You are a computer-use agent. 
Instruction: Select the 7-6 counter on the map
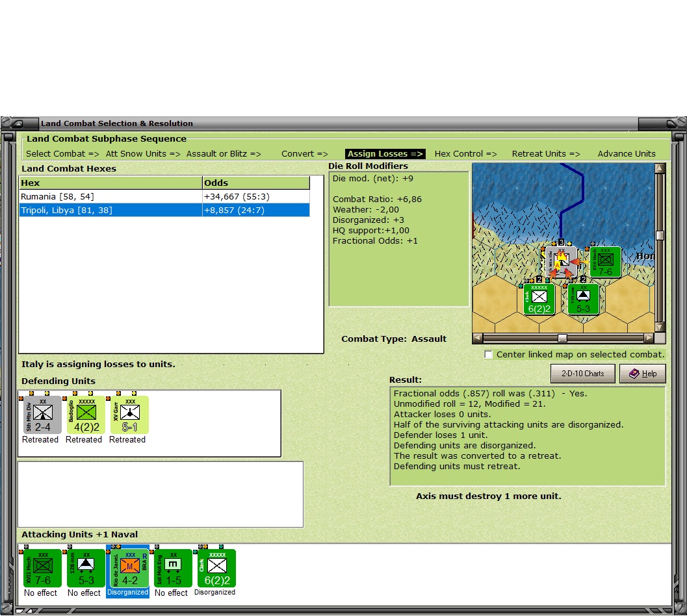coord(604,261)
